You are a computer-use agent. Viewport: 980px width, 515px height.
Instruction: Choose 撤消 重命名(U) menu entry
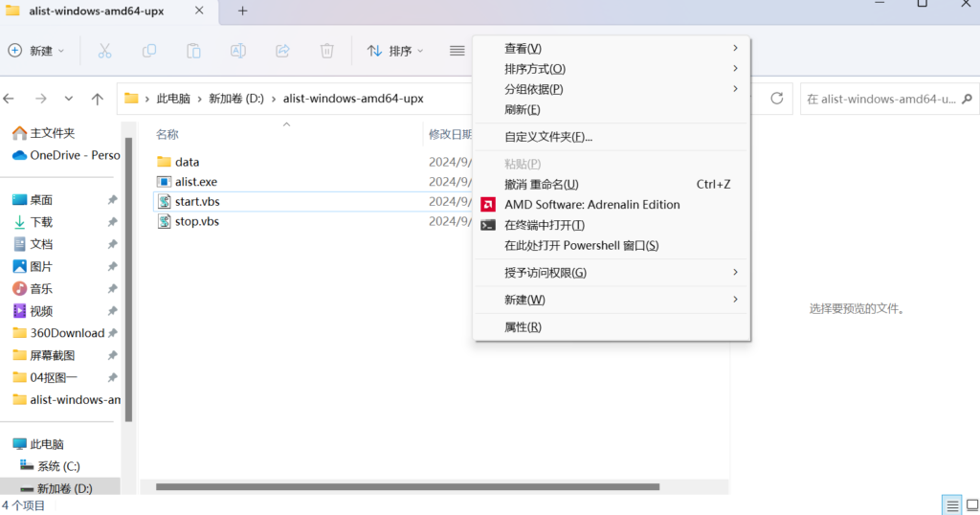point(612,185)
